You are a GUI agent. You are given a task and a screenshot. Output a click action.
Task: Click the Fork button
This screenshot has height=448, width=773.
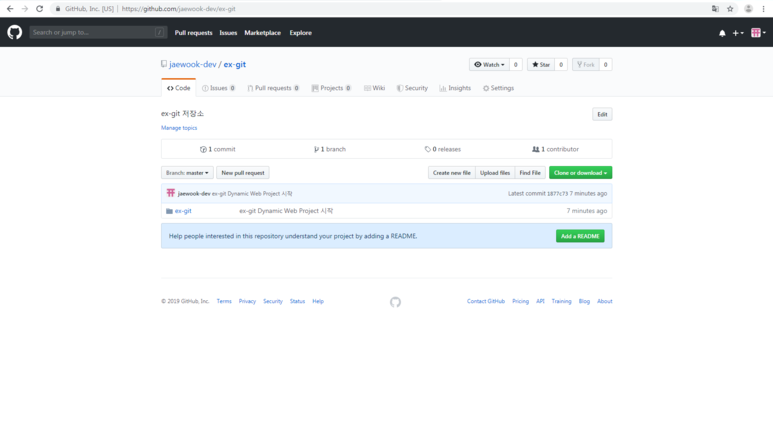tap(586, 65)
